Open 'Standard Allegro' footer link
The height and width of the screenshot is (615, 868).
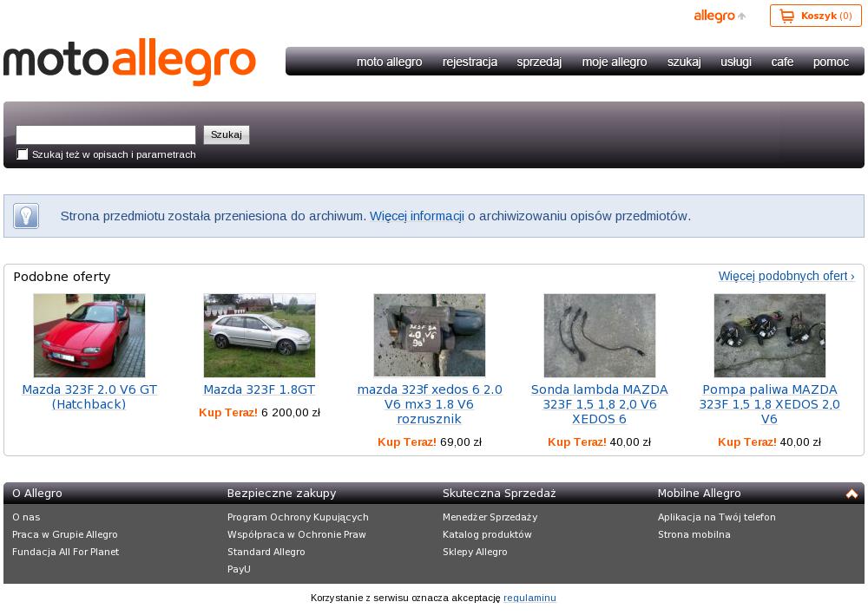click(x=266, y=552)
